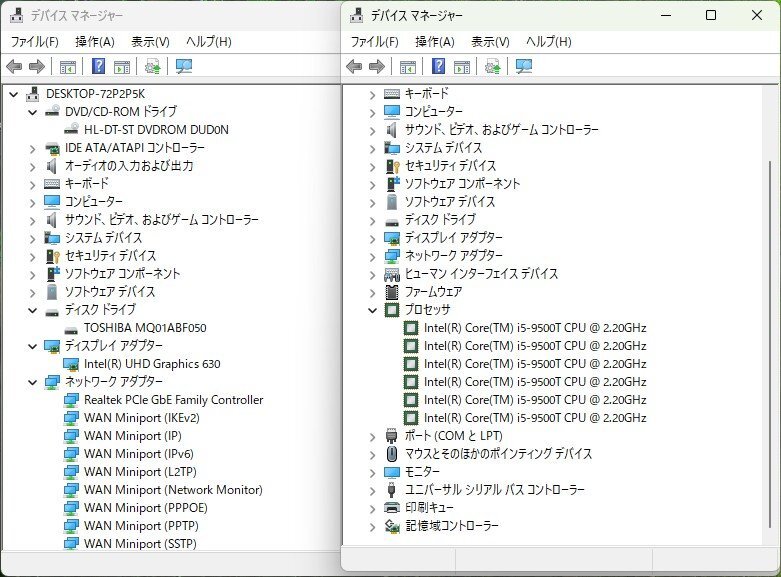Expand the ポート (COM と LPT) category

coord(372,436)
